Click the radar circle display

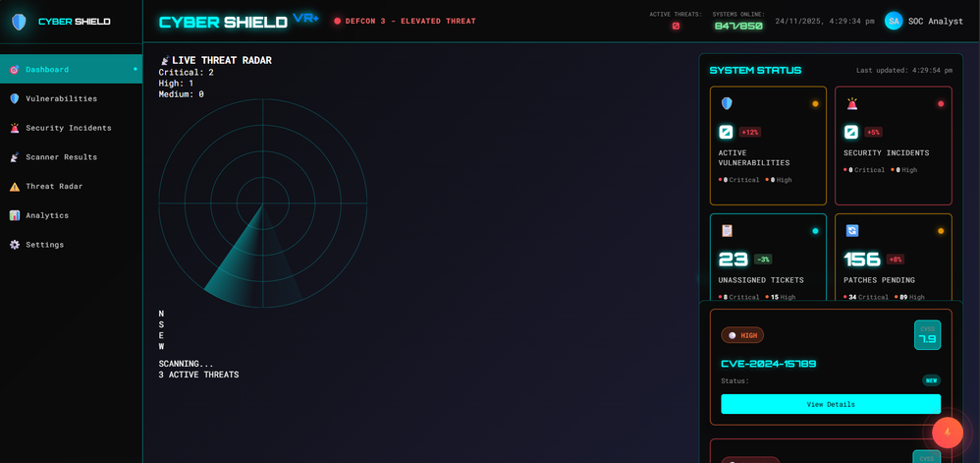pos(262,203)
